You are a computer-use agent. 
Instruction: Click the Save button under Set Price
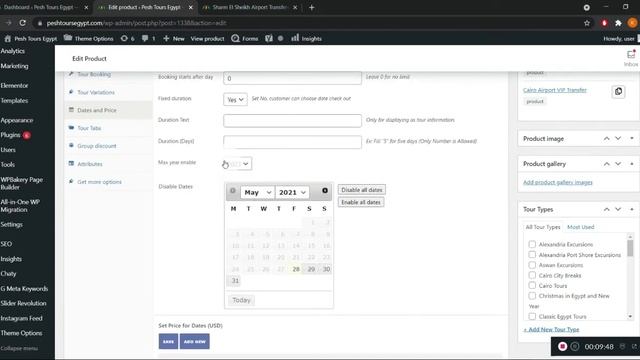click(x=168, y=341)
